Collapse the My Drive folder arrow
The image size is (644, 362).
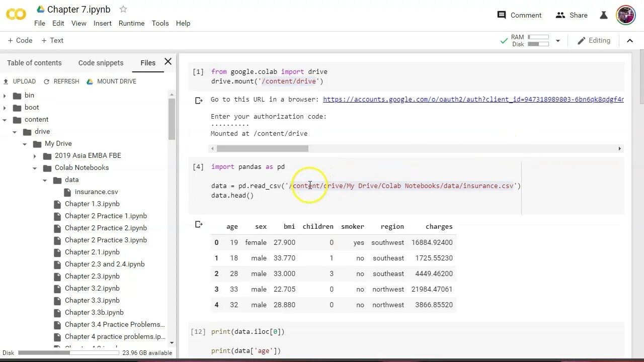[25, 144]
